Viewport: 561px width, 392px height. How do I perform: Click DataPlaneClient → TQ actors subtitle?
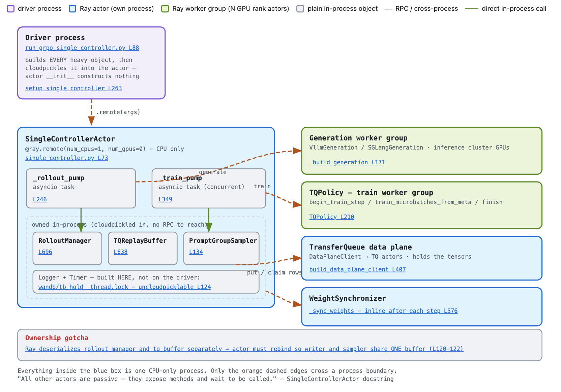point(390,257)
